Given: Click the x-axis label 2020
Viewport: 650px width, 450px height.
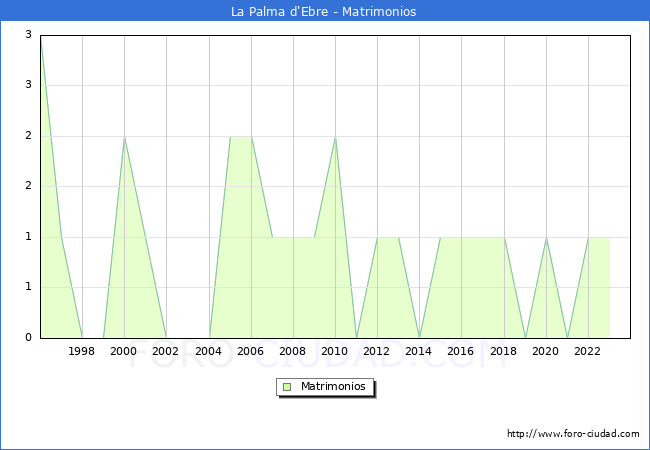Looking at the screenshot, I should 546,351.
